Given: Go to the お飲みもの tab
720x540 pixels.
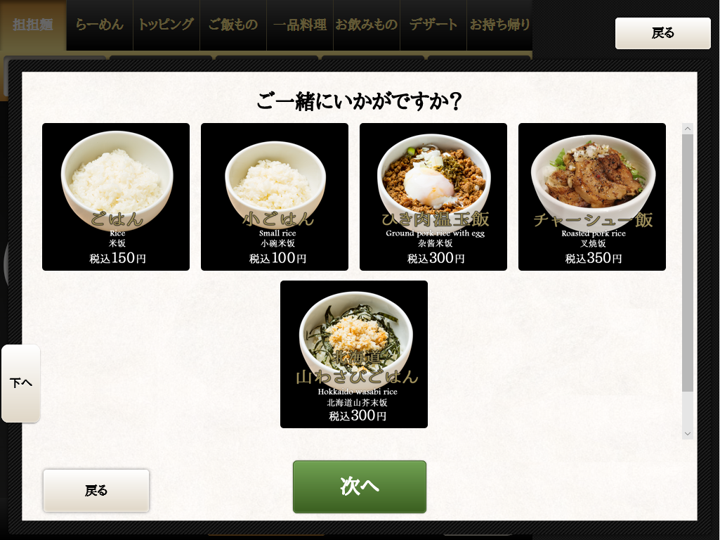Looking at the screenshot, I should 366,25.
